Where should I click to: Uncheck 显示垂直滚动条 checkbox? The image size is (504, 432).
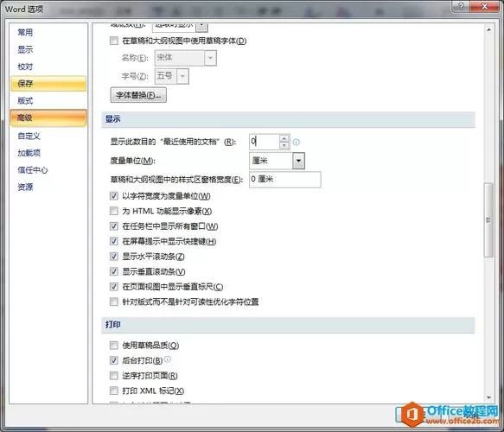pos(114,271)
